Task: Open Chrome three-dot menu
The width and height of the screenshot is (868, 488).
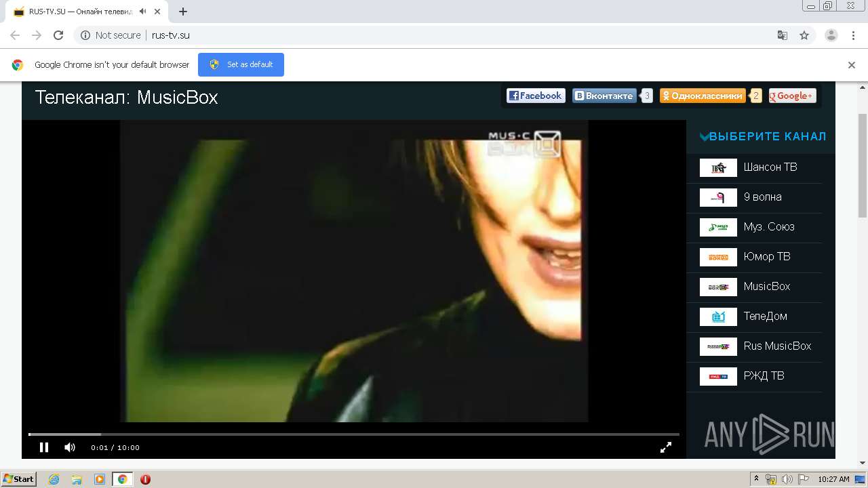Action: pyautogui.click(x=853, y=35)
